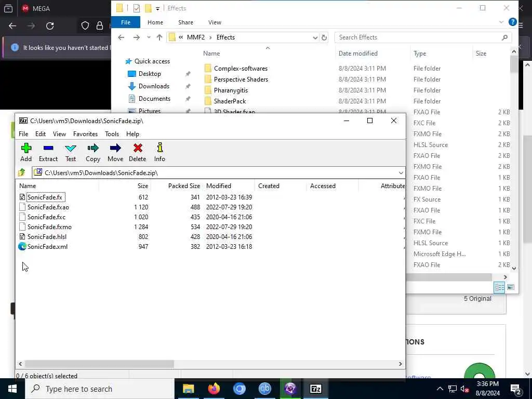Open Firefox from the taskbar

[x=214, y=389]
